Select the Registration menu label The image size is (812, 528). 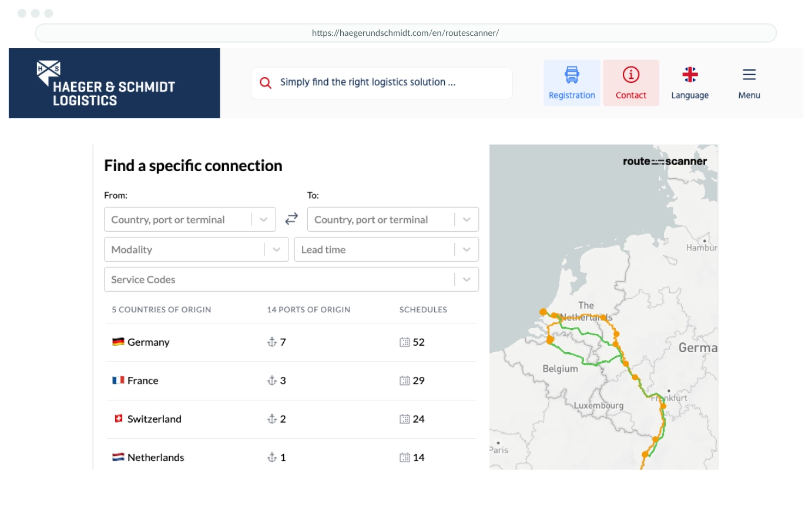572,95
